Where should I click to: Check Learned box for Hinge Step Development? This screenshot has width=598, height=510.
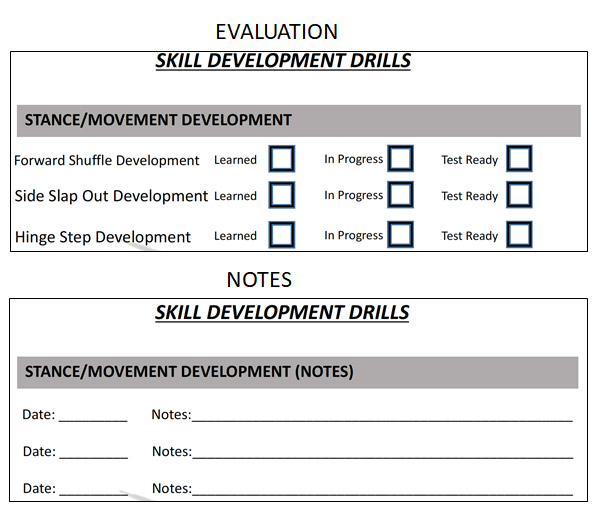click(x=281, y=235)
